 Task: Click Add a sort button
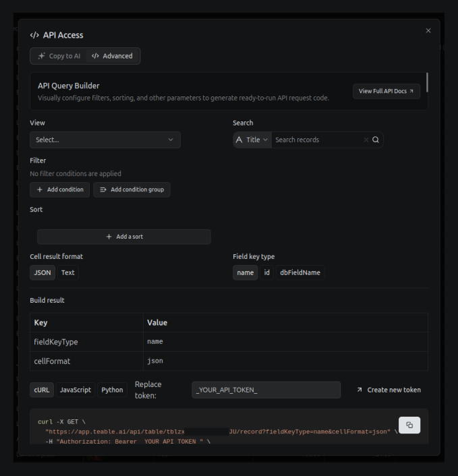tap(124, 237)
